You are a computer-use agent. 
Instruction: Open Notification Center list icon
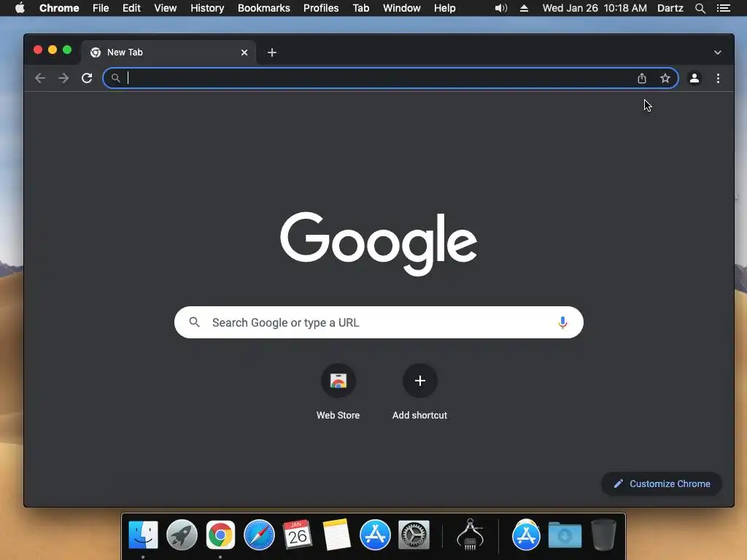[724, 8]
